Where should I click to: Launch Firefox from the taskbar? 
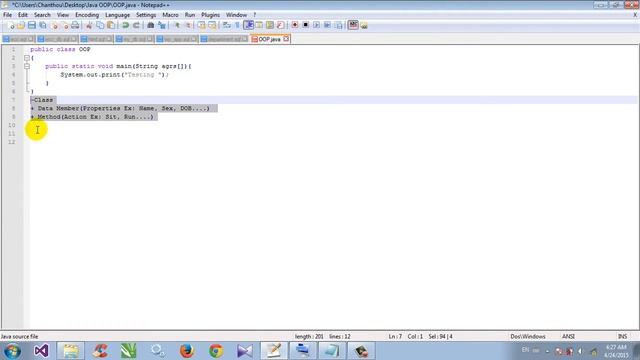(187, 351)
